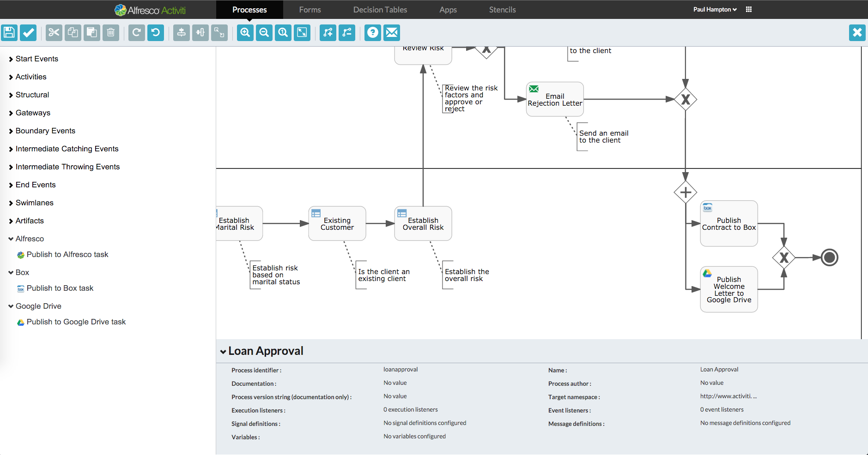Zoom in on the canvas
Viewport: 868px width, 455px height.
coord(245,32)
